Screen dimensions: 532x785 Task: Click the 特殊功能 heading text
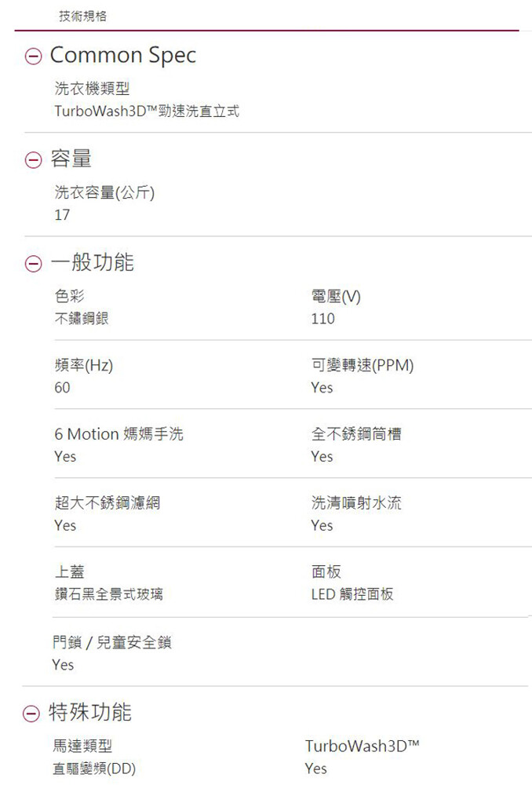click(x=90, y=713)
